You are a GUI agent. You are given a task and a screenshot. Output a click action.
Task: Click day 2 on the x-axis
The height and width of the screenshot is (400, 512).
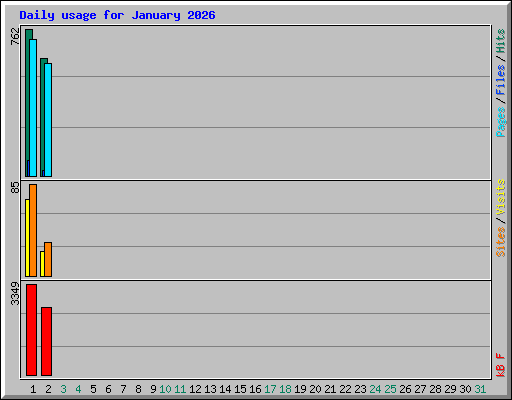click(48, 389)
